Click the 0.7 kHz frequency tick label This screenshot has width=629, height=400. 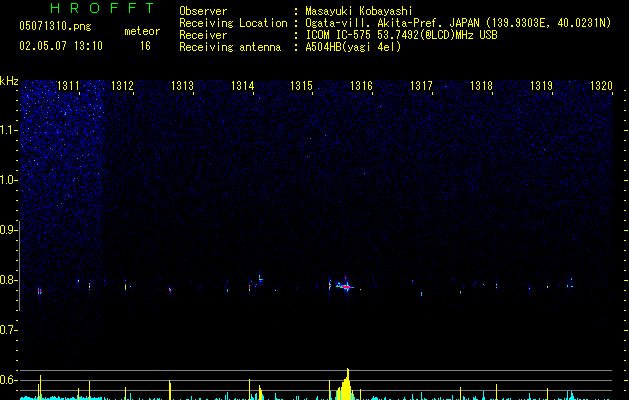click(x=9, y=330)
